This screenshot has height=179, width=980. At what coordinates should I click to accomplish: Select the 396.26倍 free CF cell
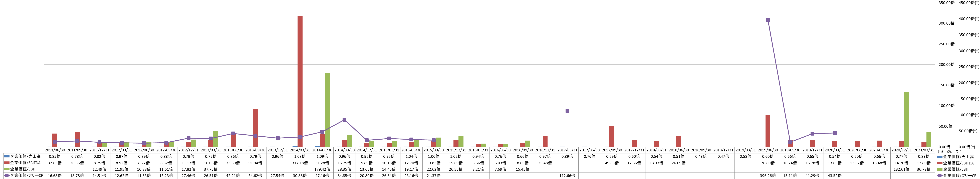tap(768, 175)
